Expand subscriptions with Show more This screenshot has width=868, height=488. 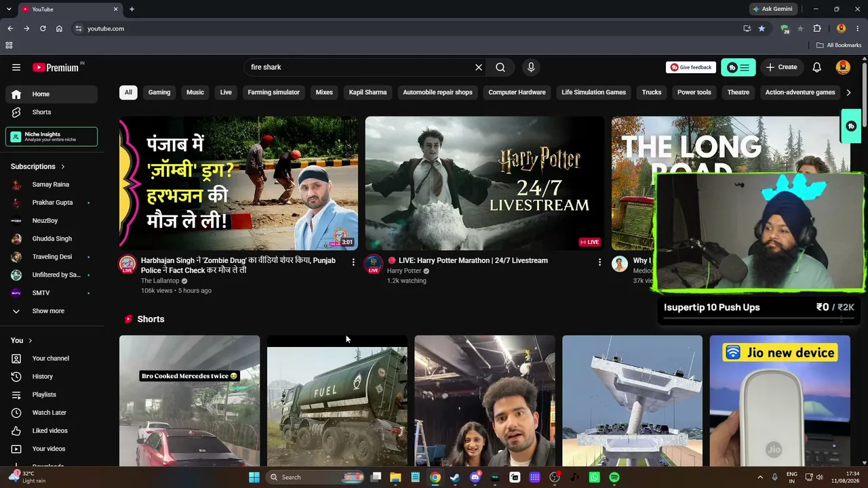click(52, 311)
